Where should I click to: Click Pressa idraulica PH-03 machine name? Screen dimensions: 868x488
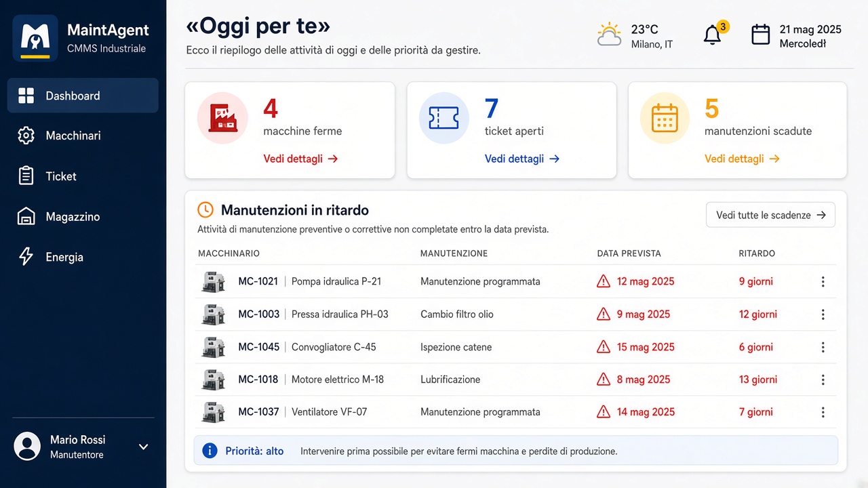point(340,314)
